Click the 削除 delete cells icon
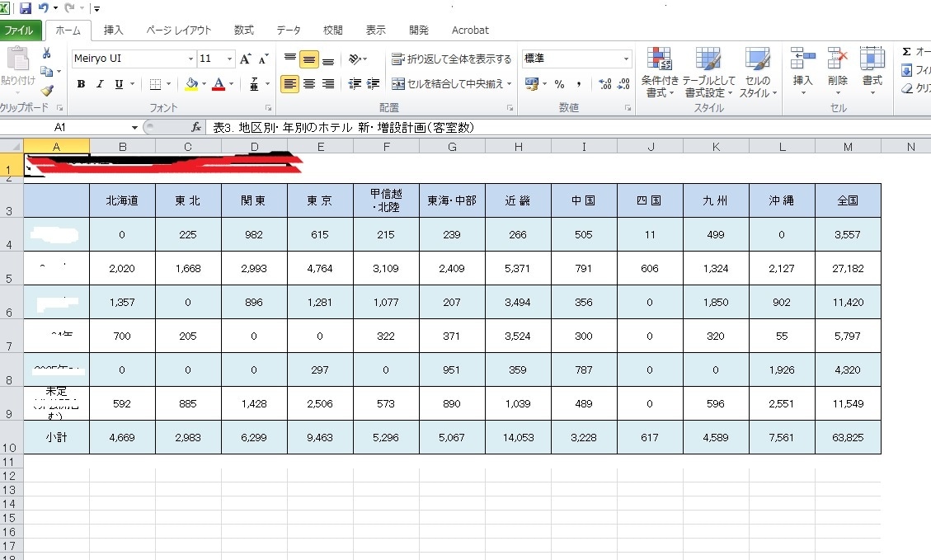 click(x=837, y=59)
